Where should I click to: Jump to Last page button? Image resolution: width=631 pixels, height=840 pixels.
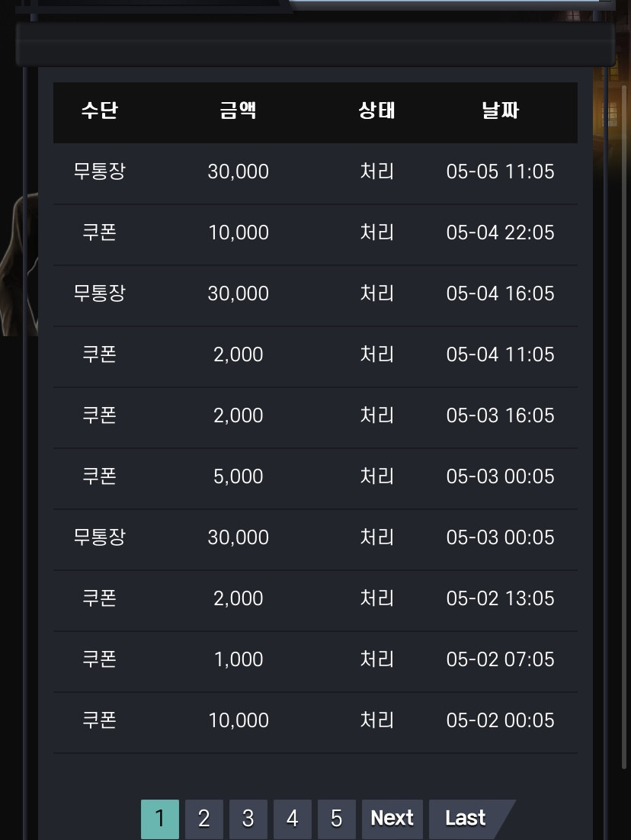[466, 819]
